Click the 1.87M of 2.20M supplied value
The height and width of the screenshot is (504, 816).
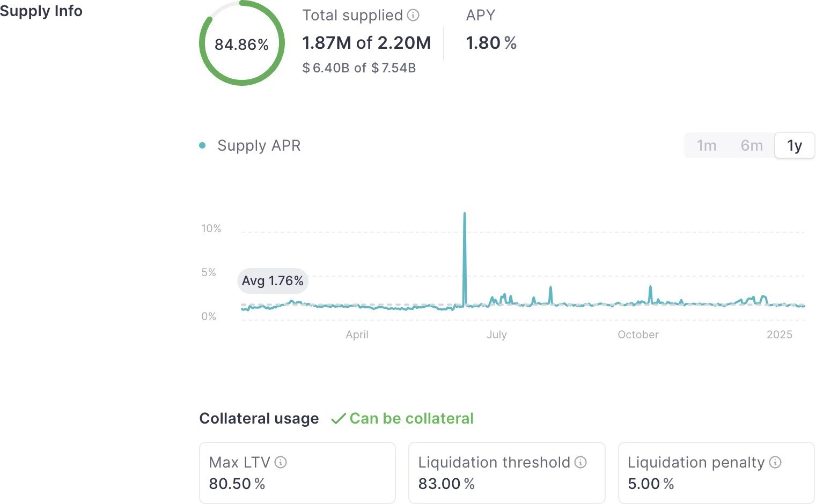pos(366,43)
